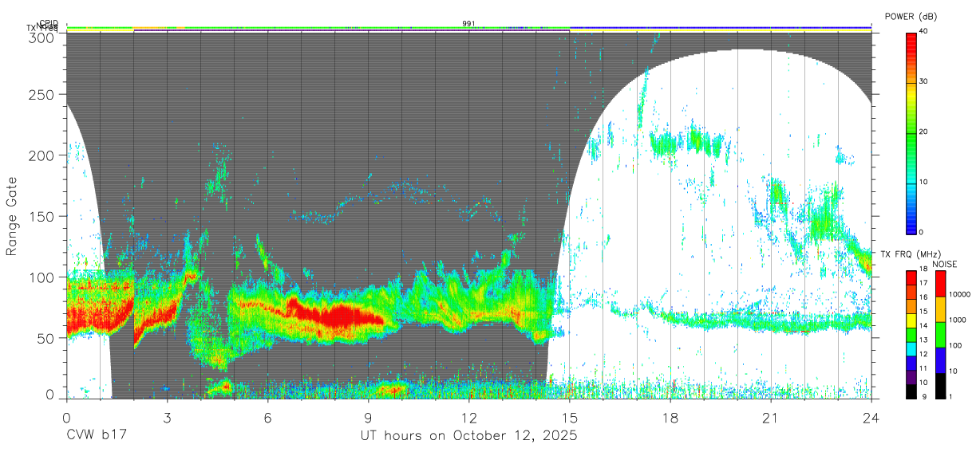Click the blue 11–12 MHz TX FRQ swatch
This screenshot has width=980, height=452.
point(911,363)
